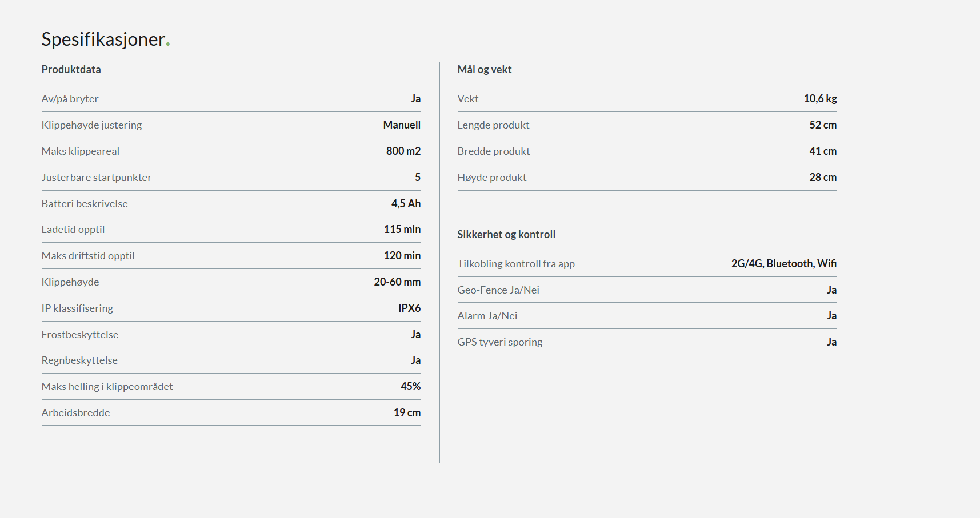Select the 2G/4G, Bluetooth, Wifi value

[783, 264]
